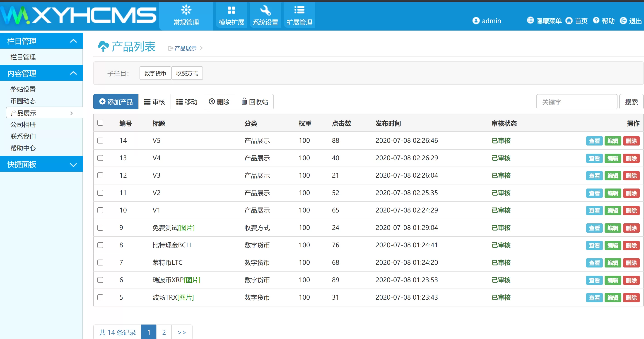Collapse the 内容管理 sidebar section
644x339 pixels.
coord(73,73)
